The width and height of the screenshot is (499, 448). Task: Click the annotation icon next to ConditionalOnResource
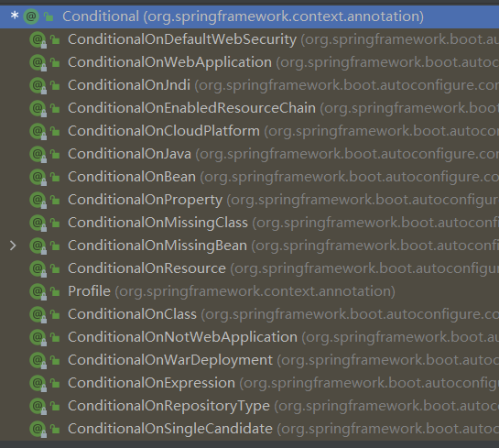(38, 268)
